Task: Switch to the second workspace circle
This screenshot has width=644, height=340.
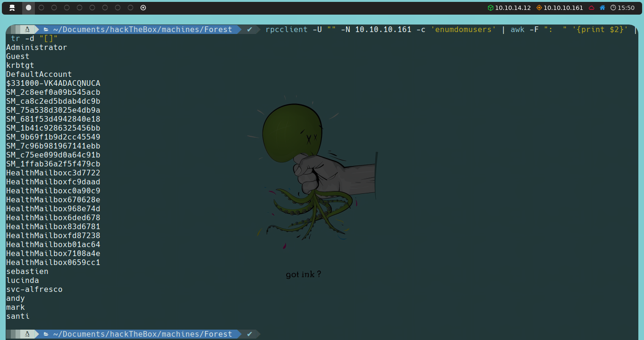Action: point(41,8)
